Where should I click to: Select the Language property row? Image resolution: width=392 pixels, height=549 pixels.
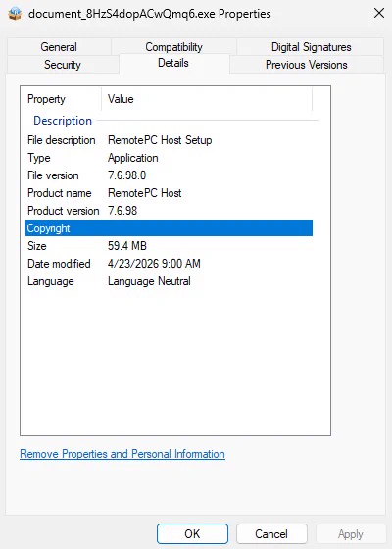[169, 281]
